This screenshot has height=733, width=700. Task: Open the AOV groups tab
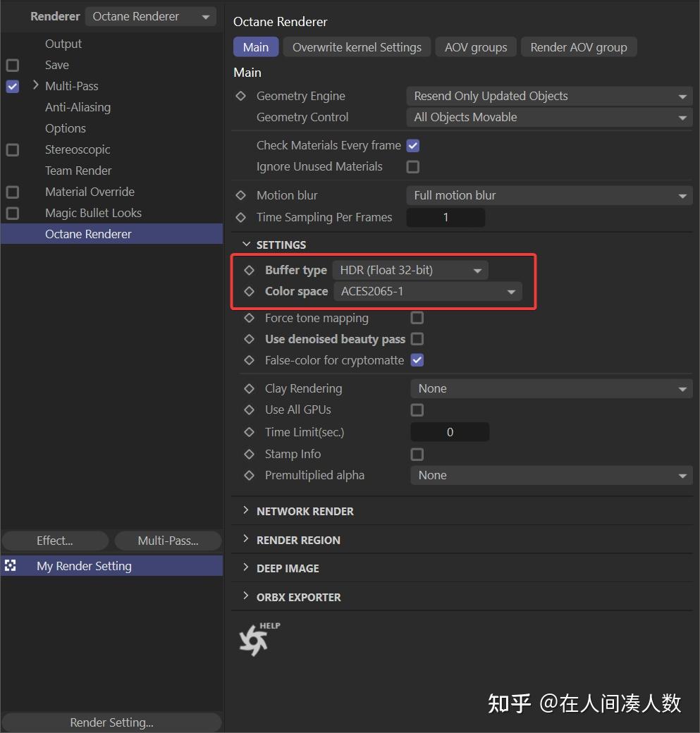475,47
